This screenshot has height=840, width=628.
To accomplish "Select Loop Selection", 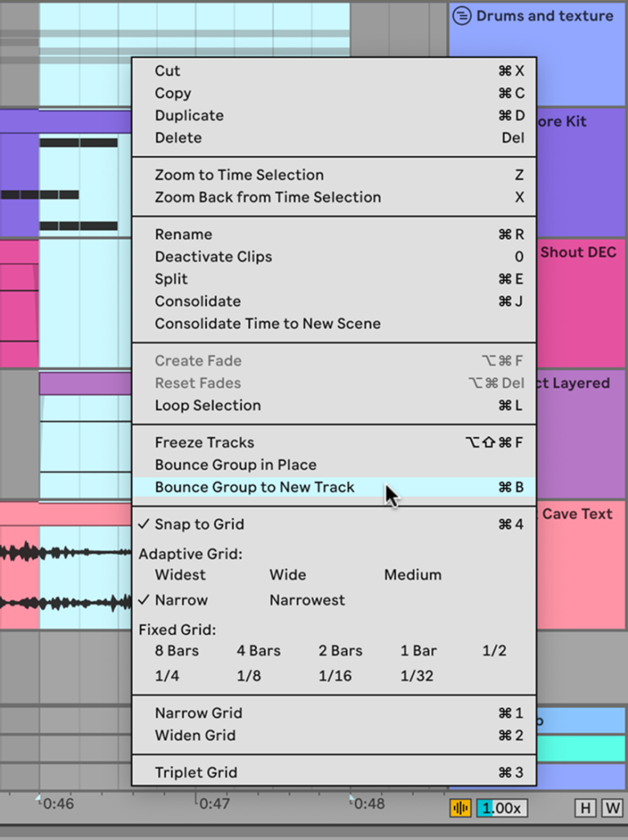I will point(208,405).
